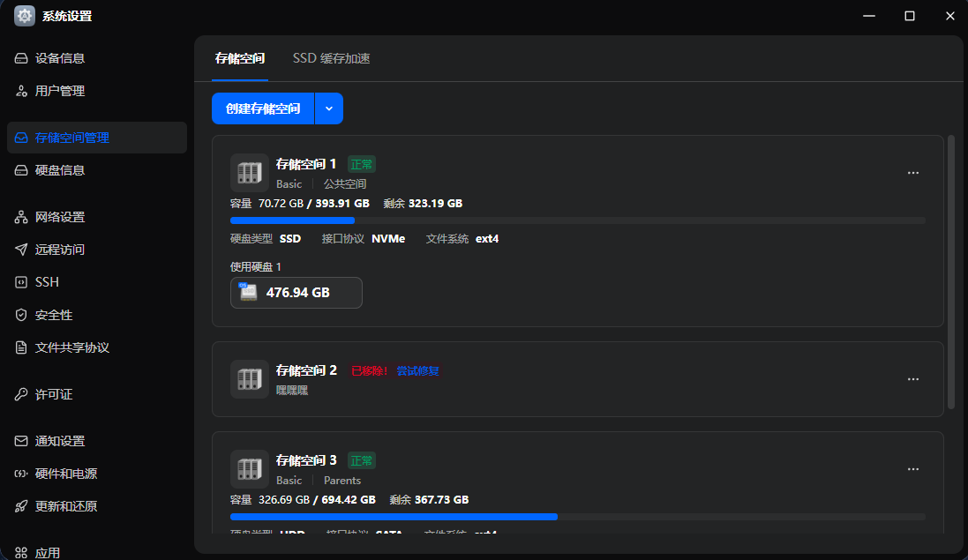Screen dimensions: 968x560
Task: Switch to the SSD 缓存加速 tab
Action: 332,58
